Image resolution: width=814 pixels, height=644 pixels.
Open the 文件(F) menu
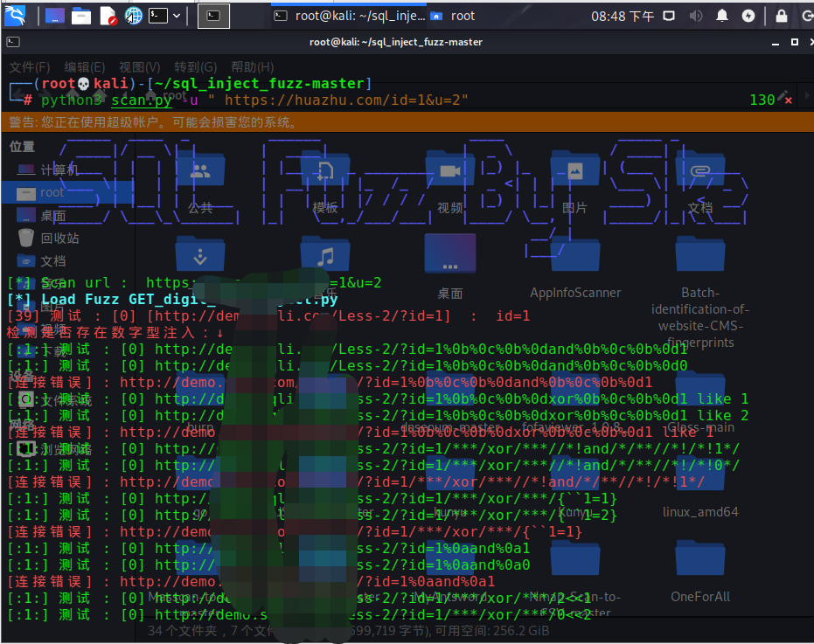pos(30,67)
